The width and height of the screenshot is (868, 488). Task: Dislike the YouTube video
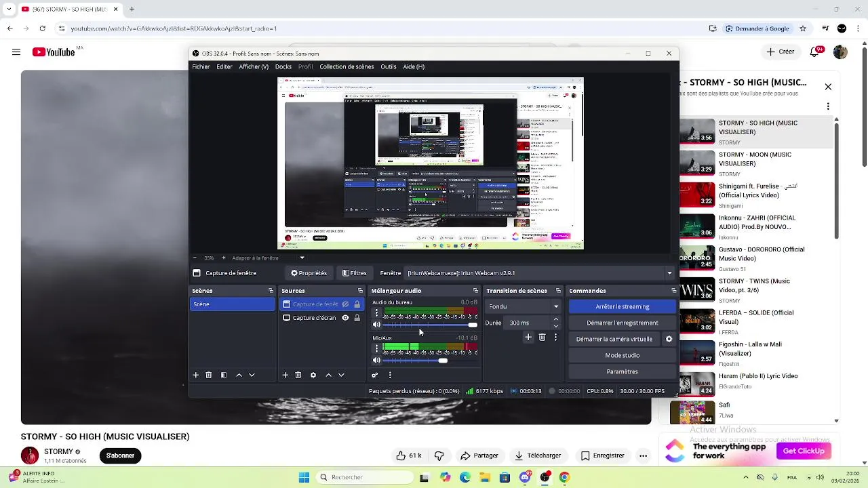pyautogui.click(x=439, y=455)
